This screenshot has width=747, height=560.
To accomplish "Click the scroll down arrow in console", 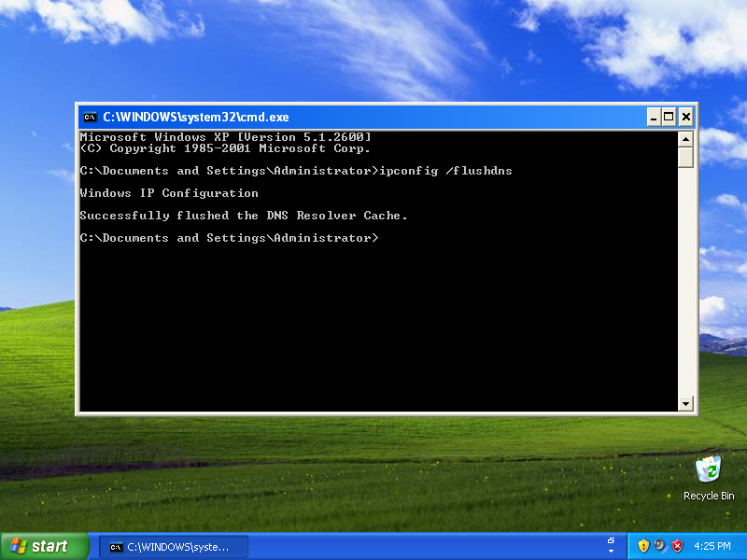I will pos(685,404).
